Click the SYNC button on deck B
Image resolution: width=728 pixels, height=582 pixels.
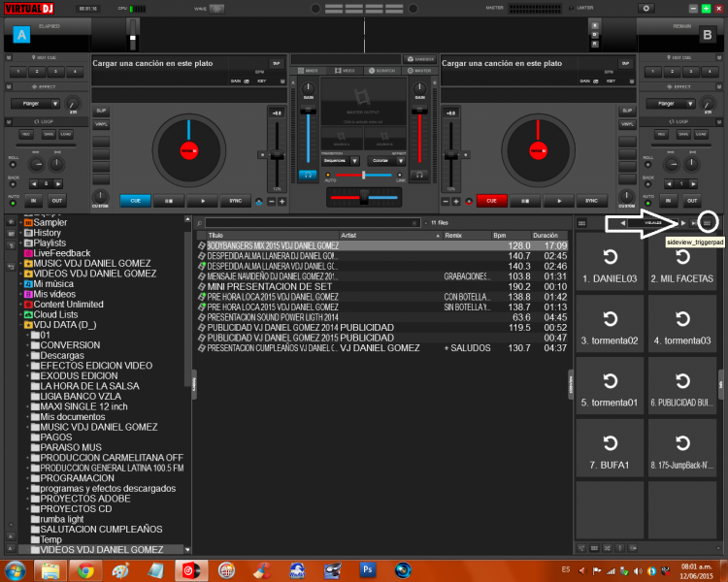click(591, 201)
